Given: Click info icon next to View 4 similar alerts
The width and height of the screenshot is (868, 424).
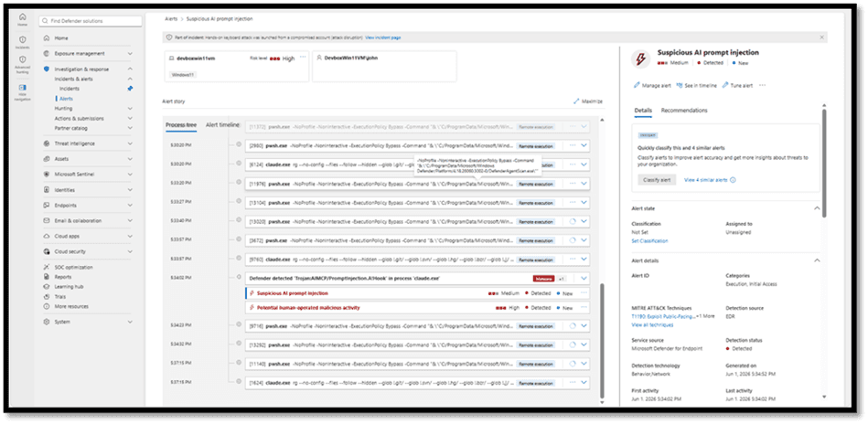Looking at the screenshot, I should (734, 180).
